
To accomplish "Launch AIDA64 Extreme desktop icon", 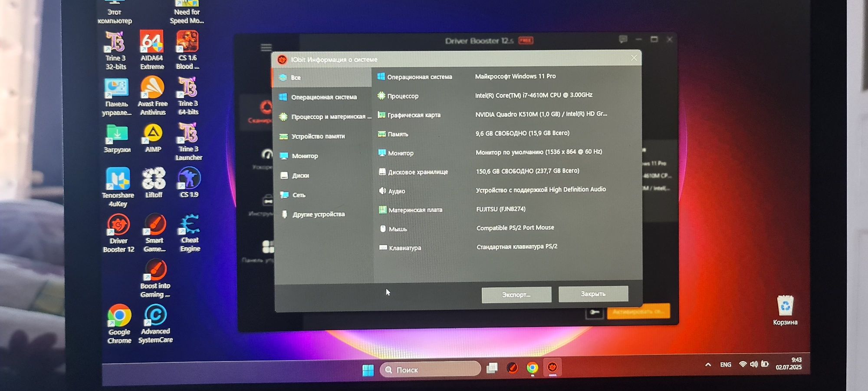I will [152, 50].
